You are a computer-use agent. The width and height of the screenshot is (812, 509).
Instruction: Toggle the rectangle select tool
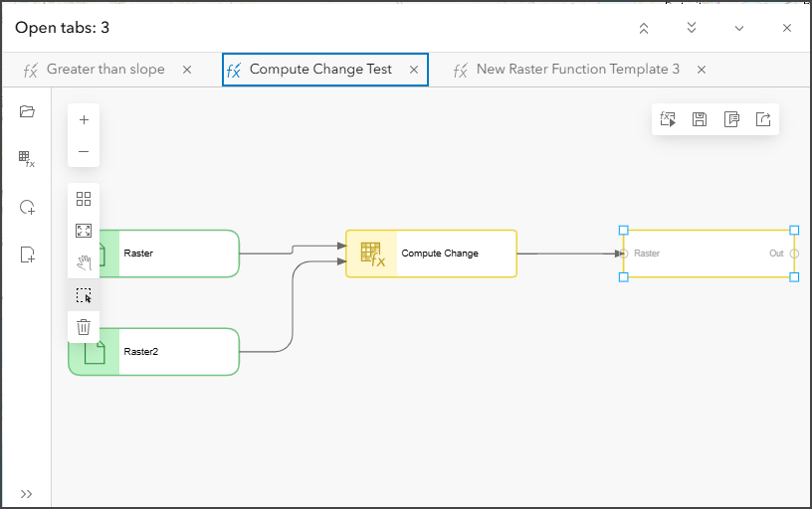pos(84,295)
